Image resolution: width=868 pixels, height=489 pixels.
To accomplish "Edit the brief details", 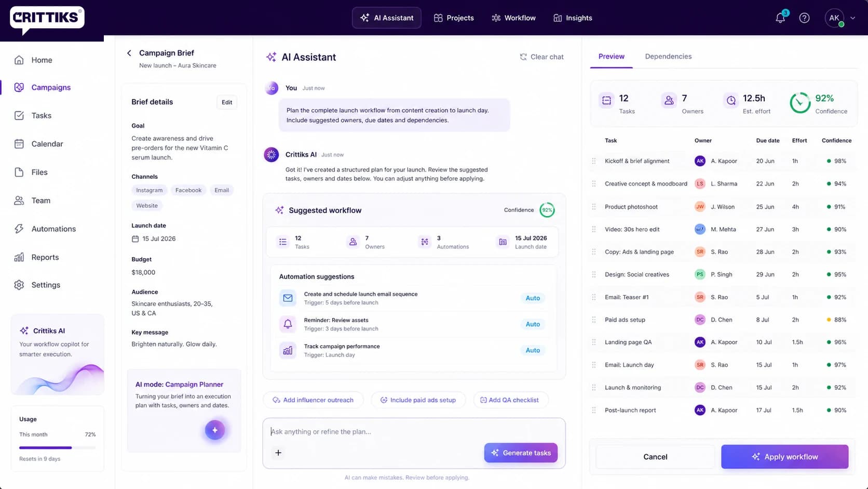I will (x=227, y=102).
